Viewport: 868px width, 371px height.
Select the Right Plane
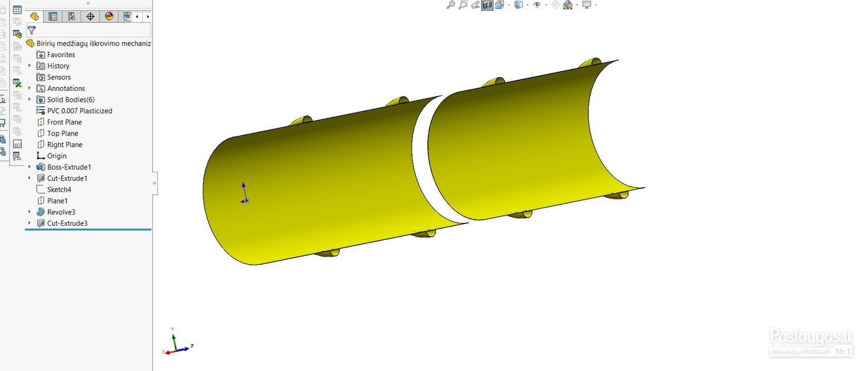point(64,145)
